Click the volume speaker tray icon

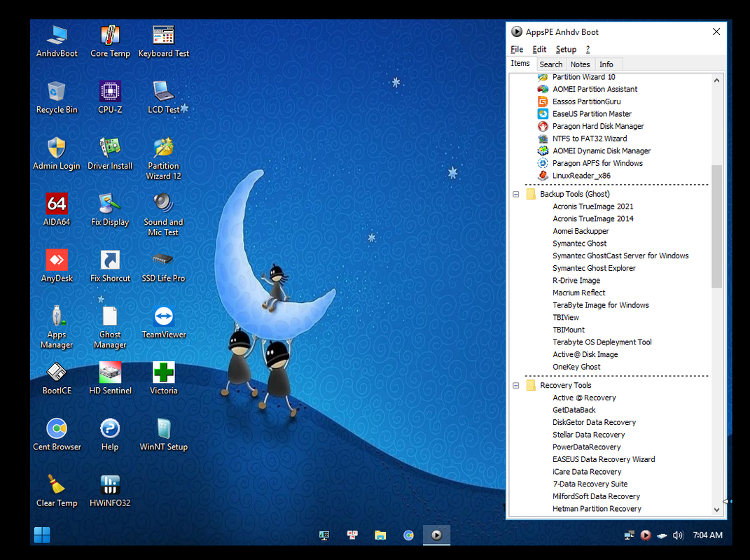click(678, 535)
